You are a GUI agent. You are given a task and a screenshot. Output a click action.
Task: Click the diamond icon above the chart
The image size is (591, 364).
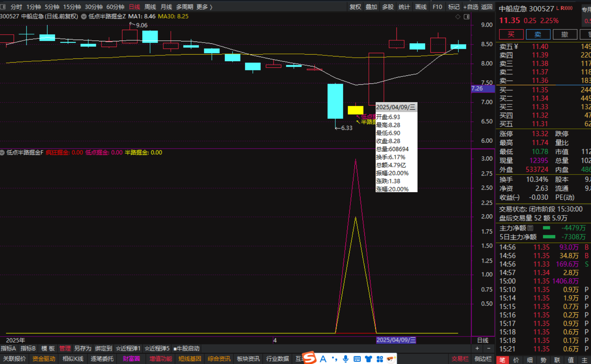click(x=458, y=17)
